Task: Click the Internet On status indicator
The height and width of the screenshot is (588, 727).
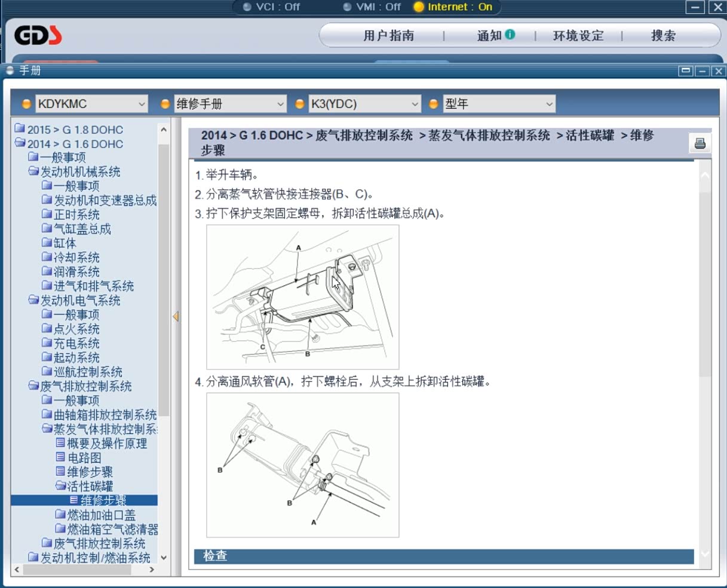Action: coord(453,7)
